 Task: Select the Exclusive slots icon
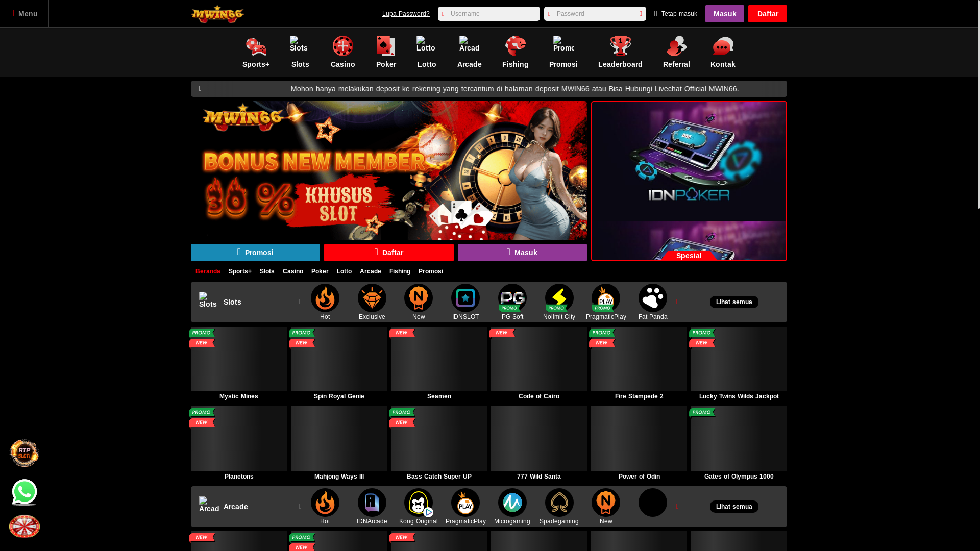coord(372,298)
